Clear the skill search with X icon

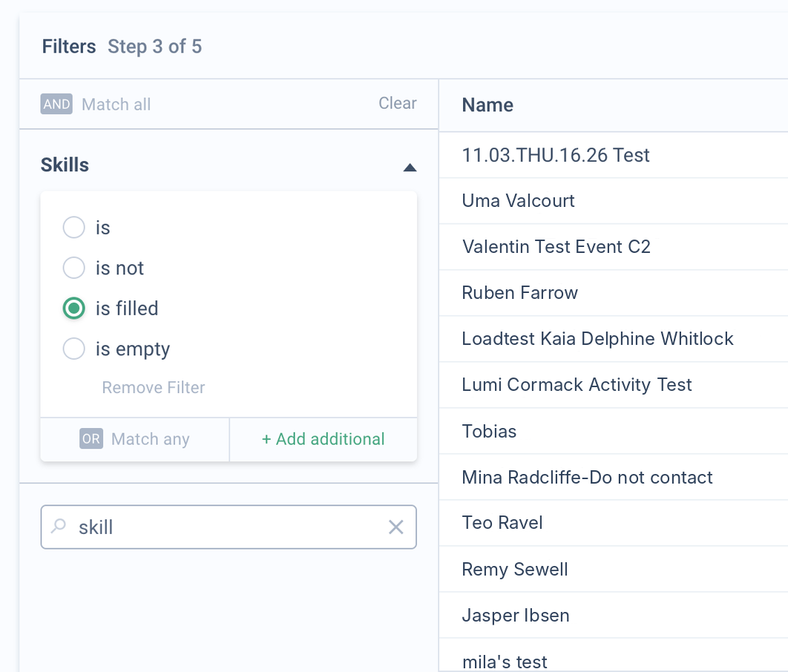tap(396, 527)
